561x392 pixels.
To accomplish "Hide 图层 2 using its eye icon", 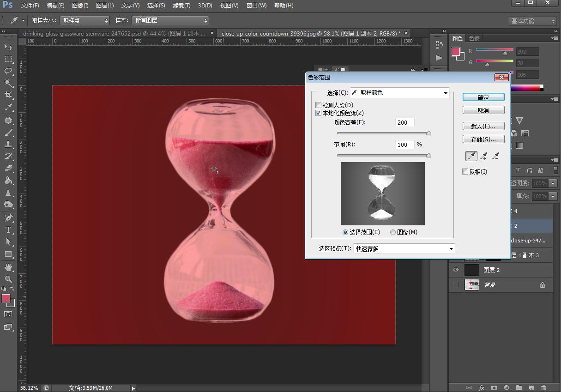I will pos(456,270).
